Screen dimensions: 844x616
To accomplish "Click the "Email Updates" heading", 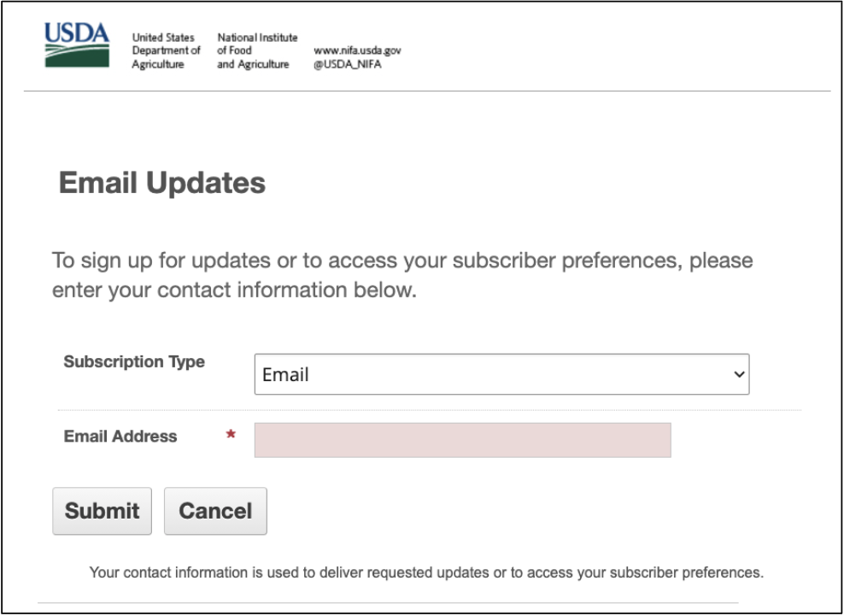I will pyautogui.click(x=162, y=183).
